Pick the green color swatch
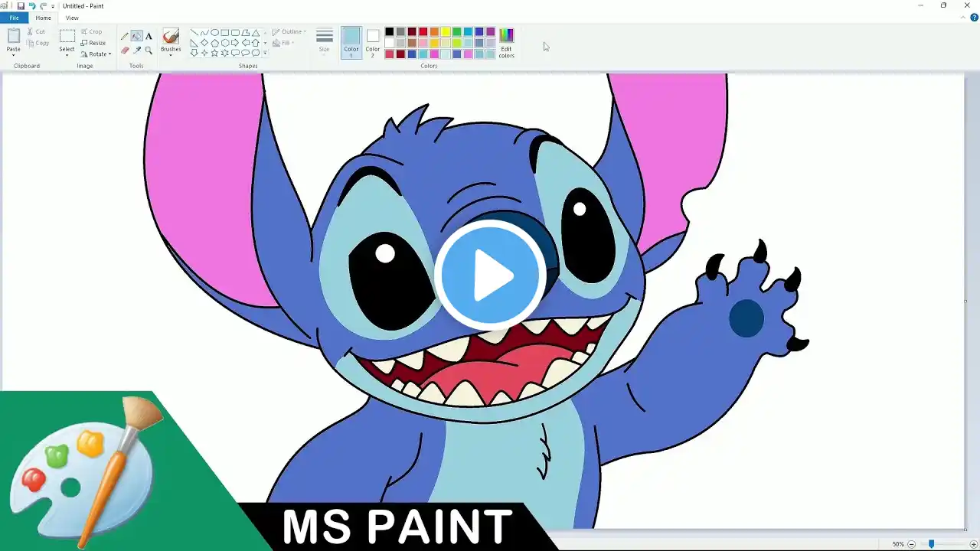980x551 pixels. (457, 31)
